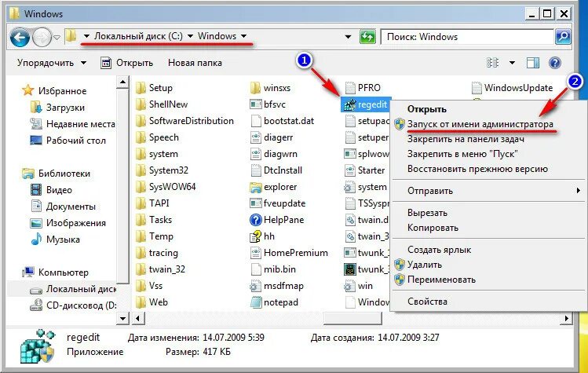This screenshot has width=588, height=373.
Task: Expand the Локальный диск (C:) breadcrumb arrow
Action: click(x=190, y=36)
